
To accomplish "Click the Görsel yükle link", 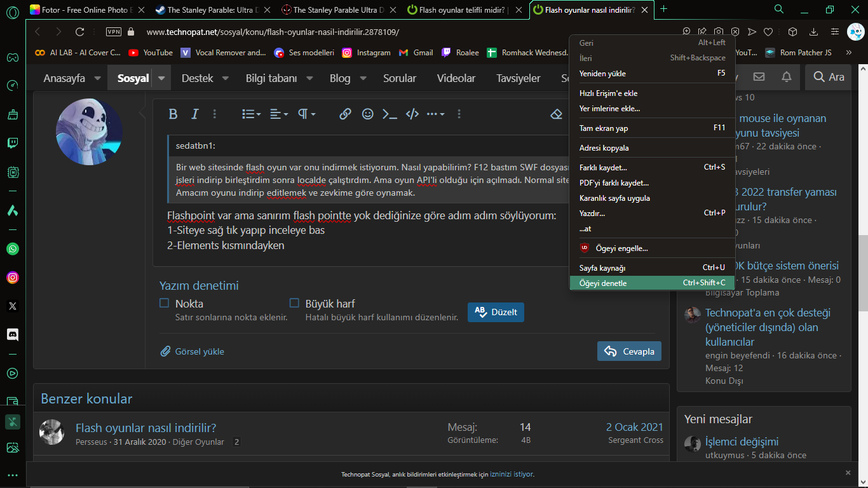I will pos(192,351).
